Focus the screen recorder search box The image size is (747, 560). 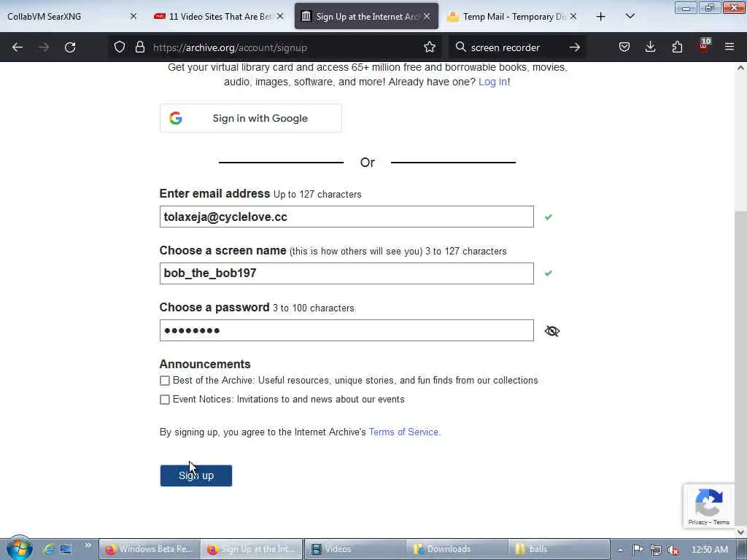pyautogui.click(x=505, y=47)
